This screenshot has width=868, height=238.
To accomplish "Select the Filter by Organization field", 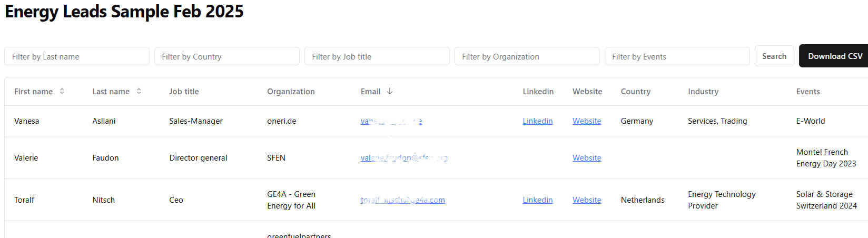I will [527, 56].
